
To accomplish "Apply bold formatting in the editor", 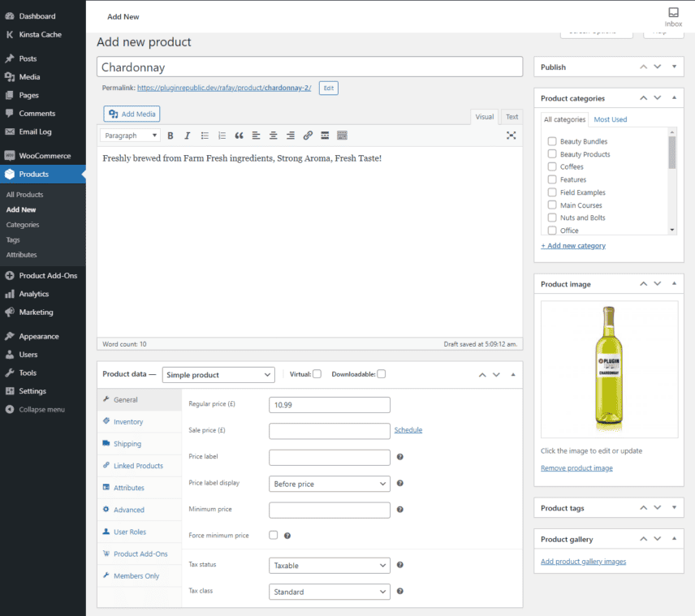I will click(170, 136).
